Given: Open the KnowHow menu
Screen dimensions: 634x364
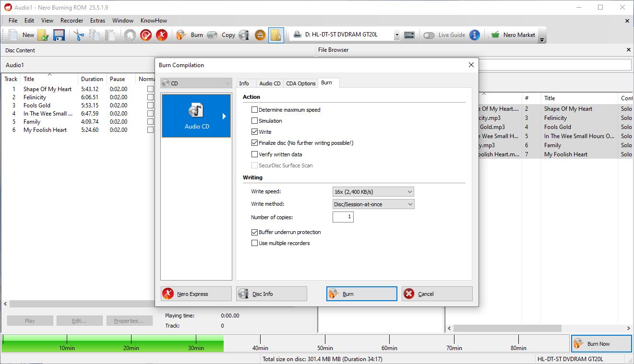Looking at the screenshot, I should click(x=154, y=21).
